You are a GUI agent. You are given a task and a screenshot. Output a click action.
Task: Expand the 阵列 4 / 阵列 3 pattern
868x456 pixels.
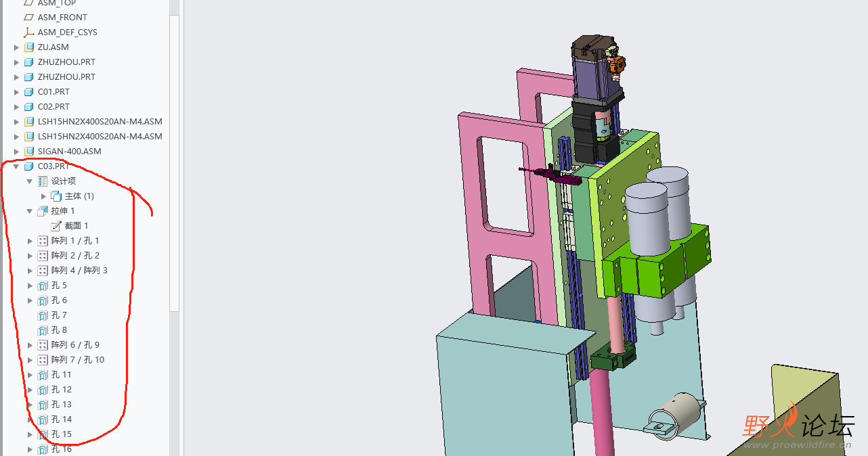coord(30,271)
